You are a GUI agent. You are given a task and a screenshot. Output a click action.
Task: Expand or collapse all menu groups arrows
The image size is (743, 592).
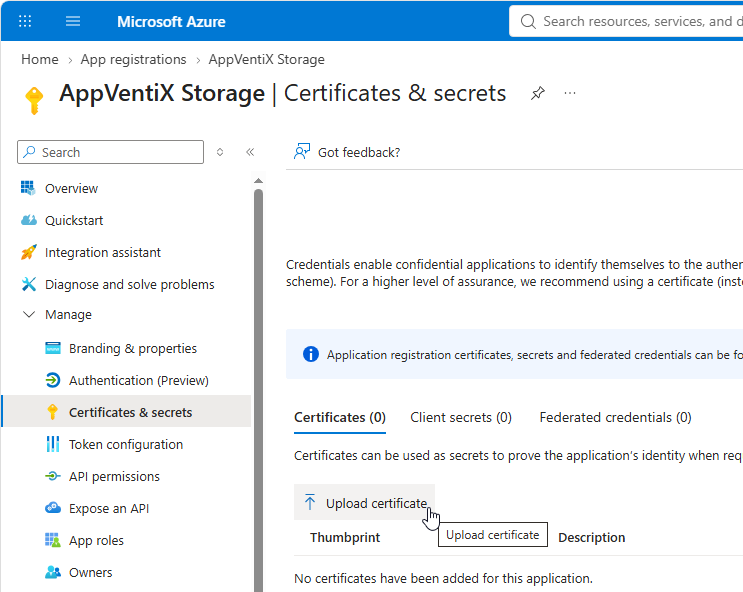[x=220, y=152]
